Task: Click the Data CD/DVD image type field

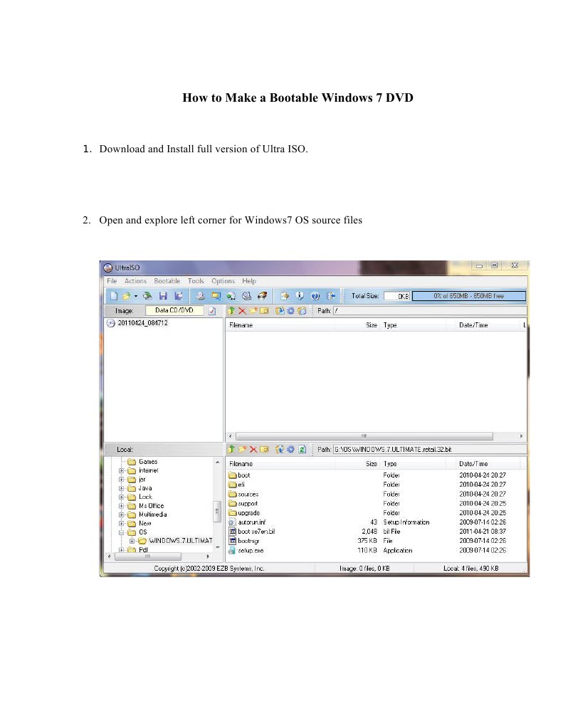Action: coord(174,310)
